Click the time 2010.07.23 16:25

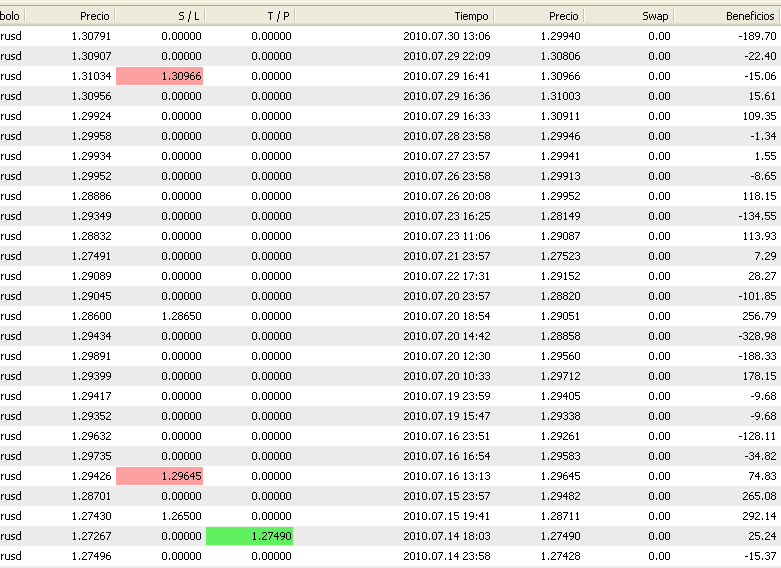pos(447,216)
